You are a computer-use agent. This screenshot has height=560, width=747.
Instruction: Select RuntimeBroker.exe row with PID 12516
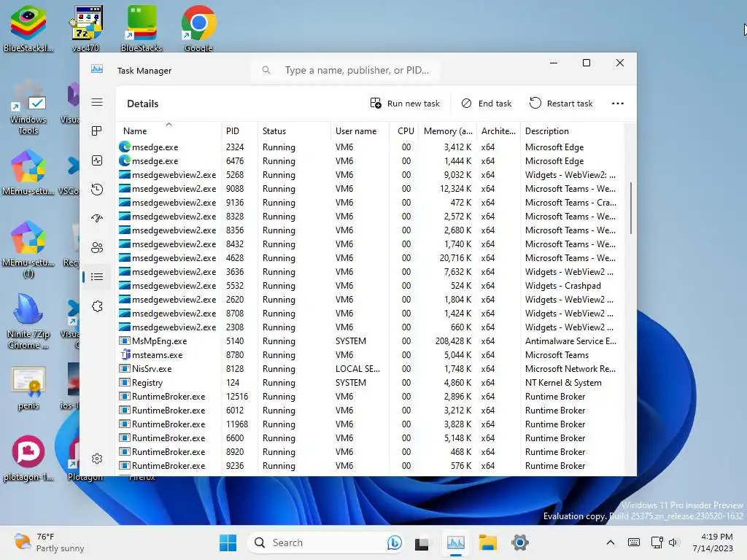pos(370,396)
